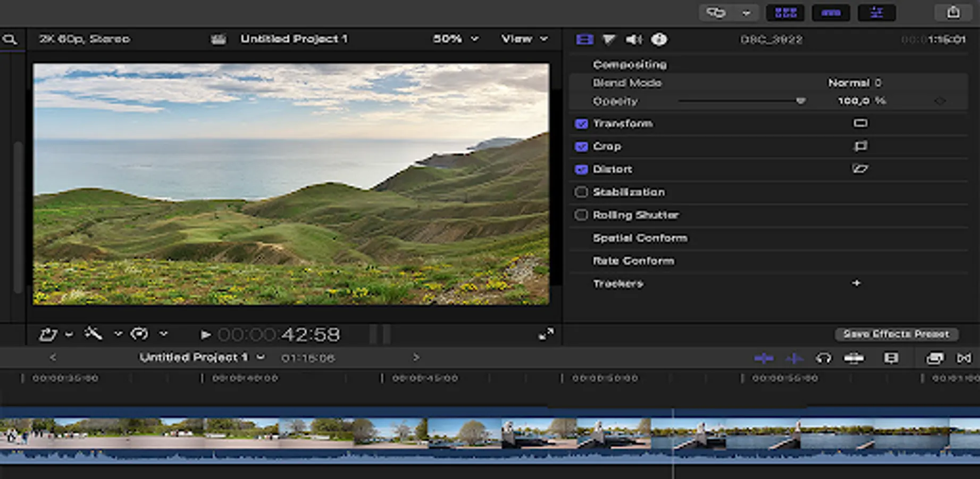Image resolution: width=980 pixels, height=479 pixels.
Task: Open the Info inspector icon
Action: click(x=659, y=39)
